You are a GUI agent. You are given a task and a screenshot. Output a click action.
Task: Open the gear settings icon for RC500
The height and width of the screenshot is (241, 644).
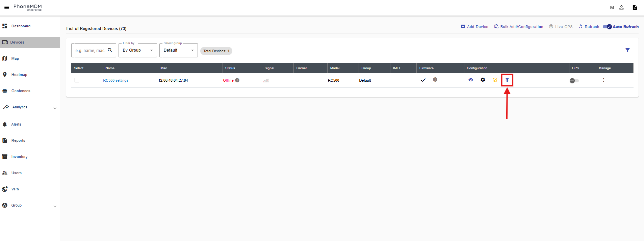483,80
